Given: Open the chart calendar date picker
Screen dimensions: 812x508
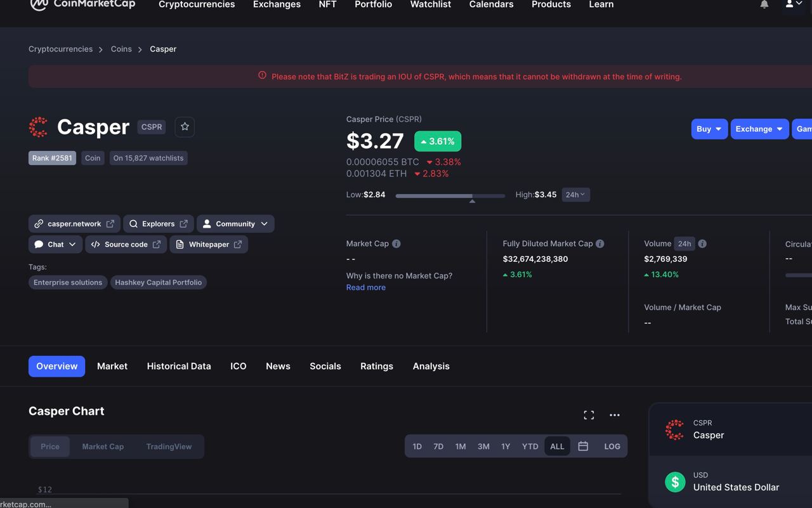Looking at the screenshot, I should pyautogui.click(x=583, y=446).
